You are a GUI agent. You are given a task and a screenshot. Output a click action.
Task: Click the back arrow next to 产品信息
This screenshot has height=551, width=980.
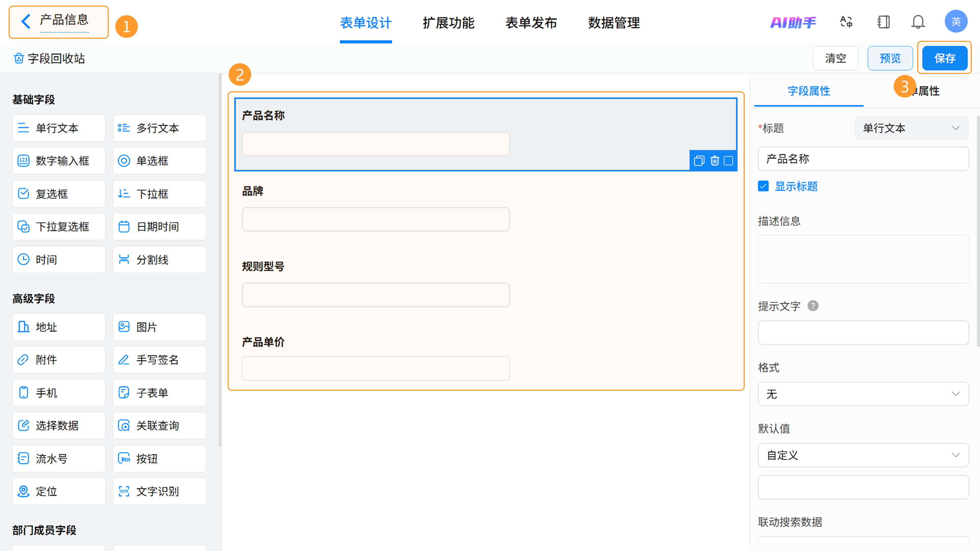26,21
